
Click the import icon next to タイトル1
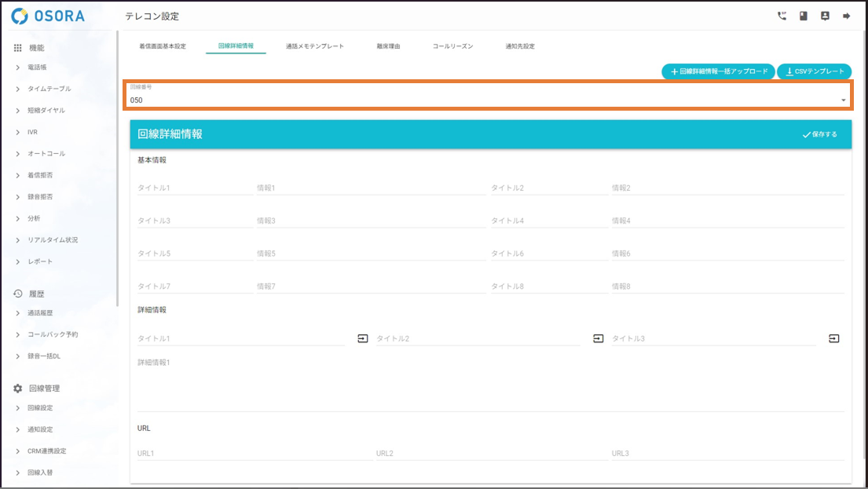pyautogui.click(x=363, y=338)
